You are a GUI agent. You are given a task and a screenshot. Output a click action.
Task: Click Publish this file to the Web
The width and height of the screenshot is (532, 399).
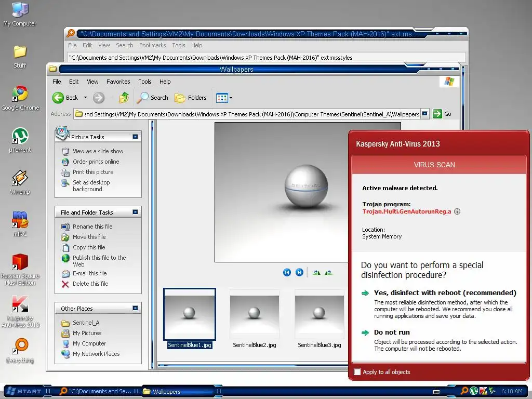tap(99, 261)
